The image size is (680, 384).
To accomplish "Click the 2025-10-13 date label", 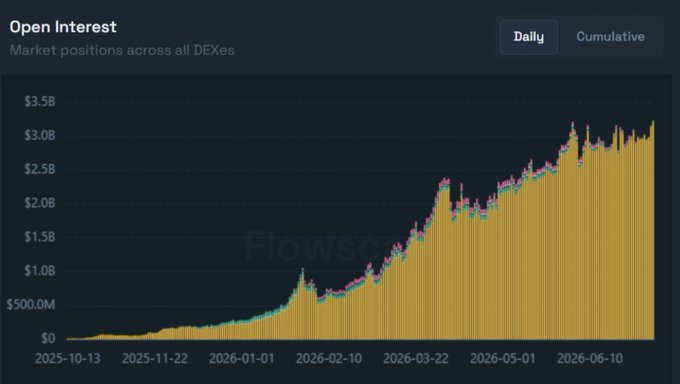I will (x=68, y=359).
